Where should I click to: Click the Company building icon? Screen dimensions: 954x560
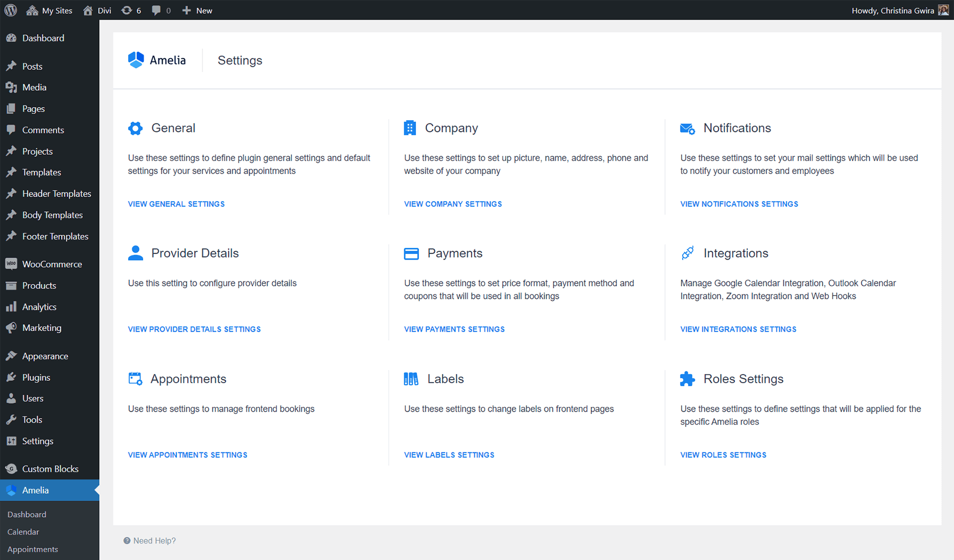point(410,128)
